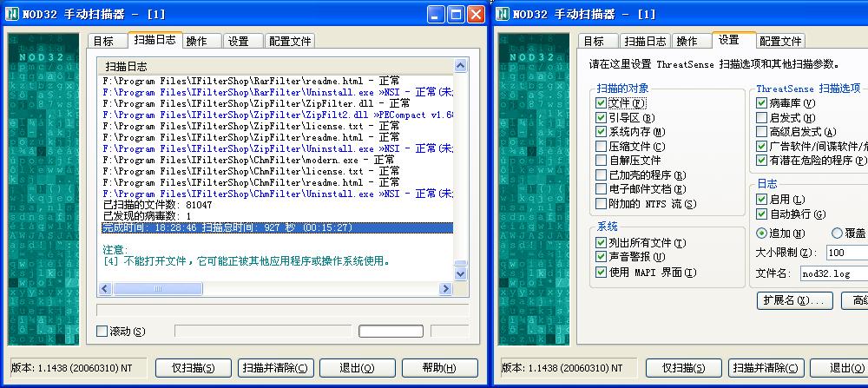This screenshot has height=388, width=868.
Task: Click scan log vertical scrollbar down arrow
Action: [x=461, y=273]
